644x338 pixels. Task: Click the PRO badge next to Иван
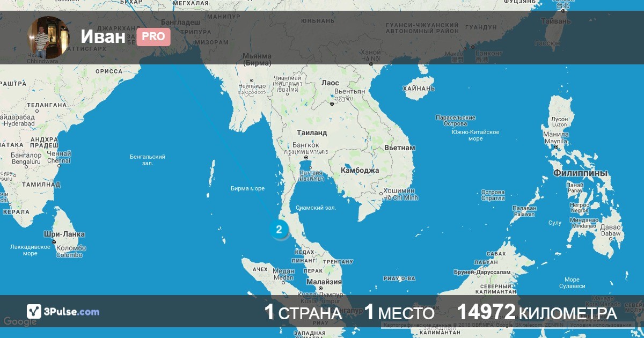(153, 37)
